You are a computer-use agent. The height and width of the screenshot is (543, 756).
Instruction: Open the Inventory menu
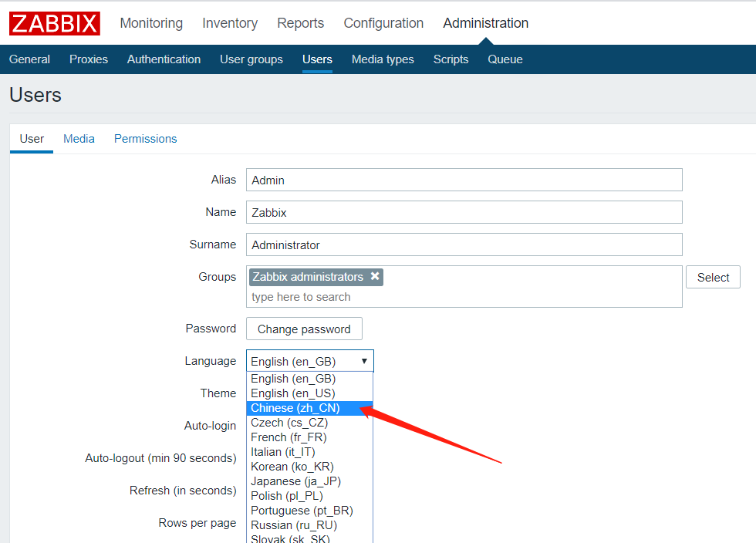point(230,23)
